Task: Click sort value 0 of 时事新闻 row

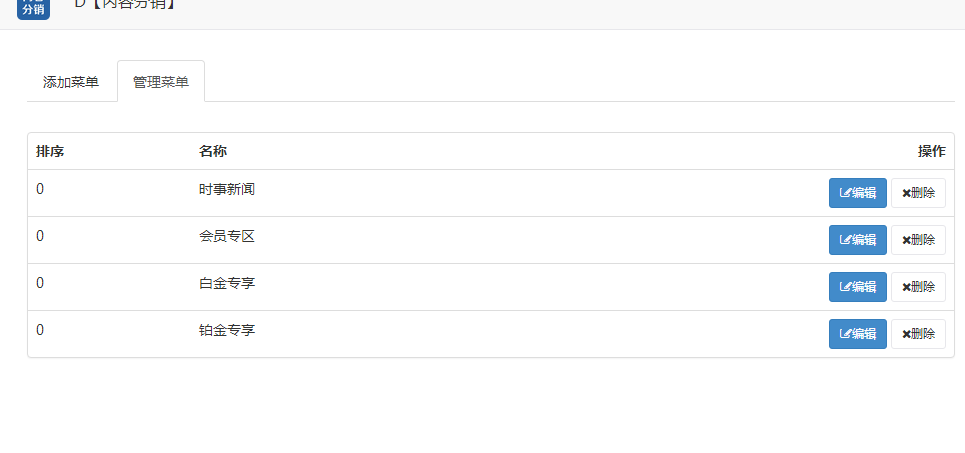Action: (40, 190)
